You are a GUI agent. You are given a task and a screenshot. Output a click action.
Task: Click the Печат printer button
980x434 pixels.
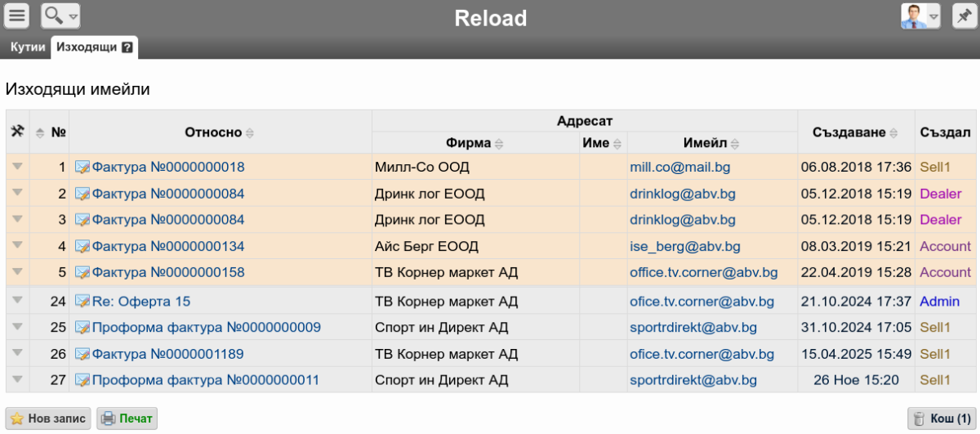(x=127, y=418)
